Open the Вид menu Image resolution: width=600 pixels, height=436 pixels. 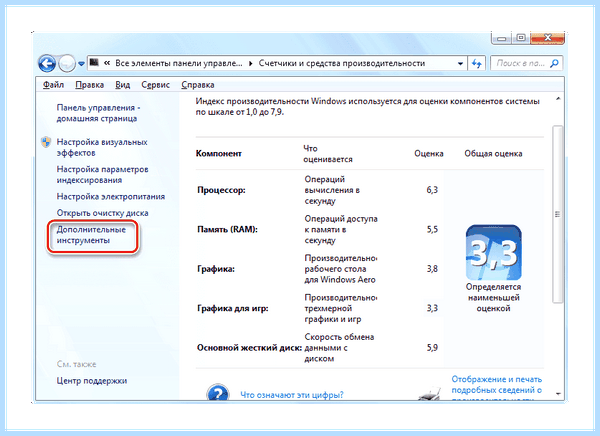click(x=122, y=85)
